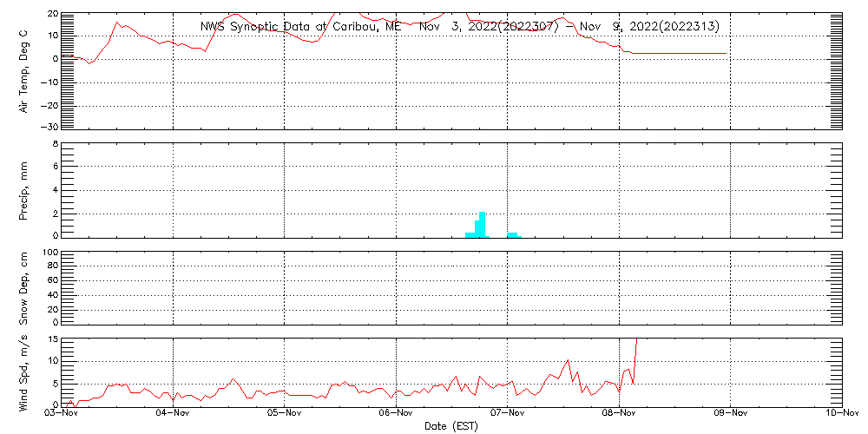Click the '8' tick on the precipitation axis
This screenshot has width=868, height=434.
click(x=56, y=143)
